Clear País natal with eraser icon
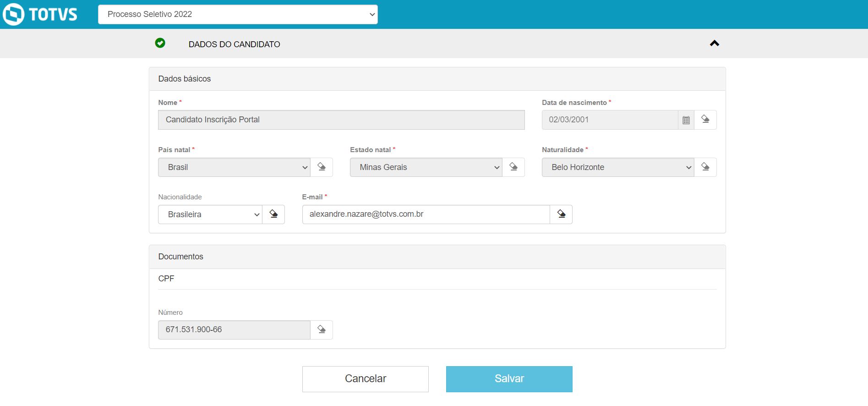This screenshot has height=406, width=868. [x=322, y=167]
